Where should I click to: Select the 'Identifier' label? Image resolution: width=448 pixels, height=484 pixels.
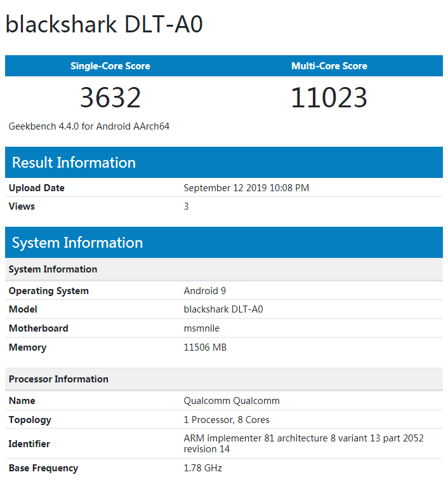click(29, 444)
